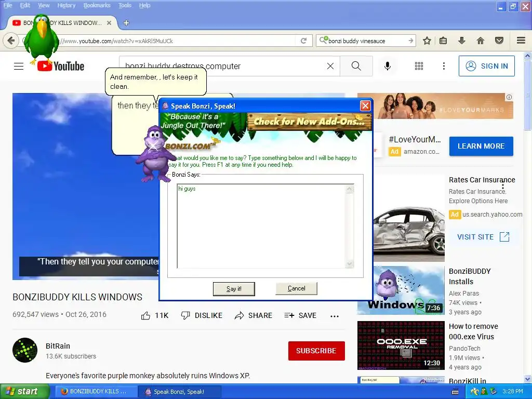Click Say it! in Speak Bonzi dialog
The height and width of the screenshot is (399, 532).
click(x=234, y=289)
